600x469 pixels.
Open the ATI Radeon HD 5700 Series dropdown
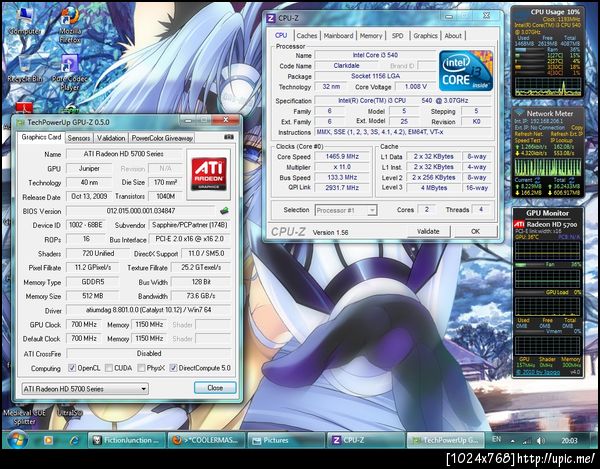[x=85, y=389]
